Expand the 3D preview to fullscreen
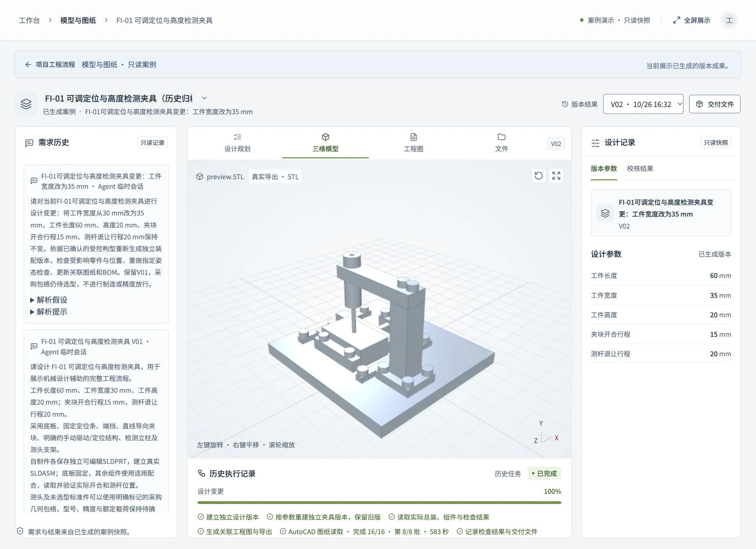Image resolution: width=756 pixels, height=549 pixels. point(556,176)
